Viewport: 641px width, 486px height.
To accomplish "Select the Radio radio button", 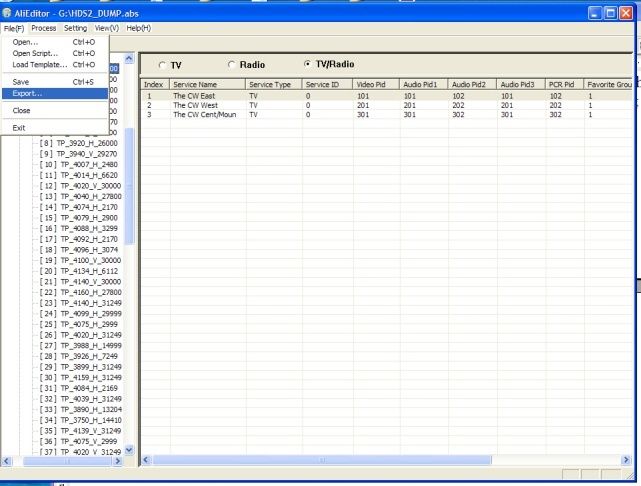I will pyautogui.click(x=231, y=65).
